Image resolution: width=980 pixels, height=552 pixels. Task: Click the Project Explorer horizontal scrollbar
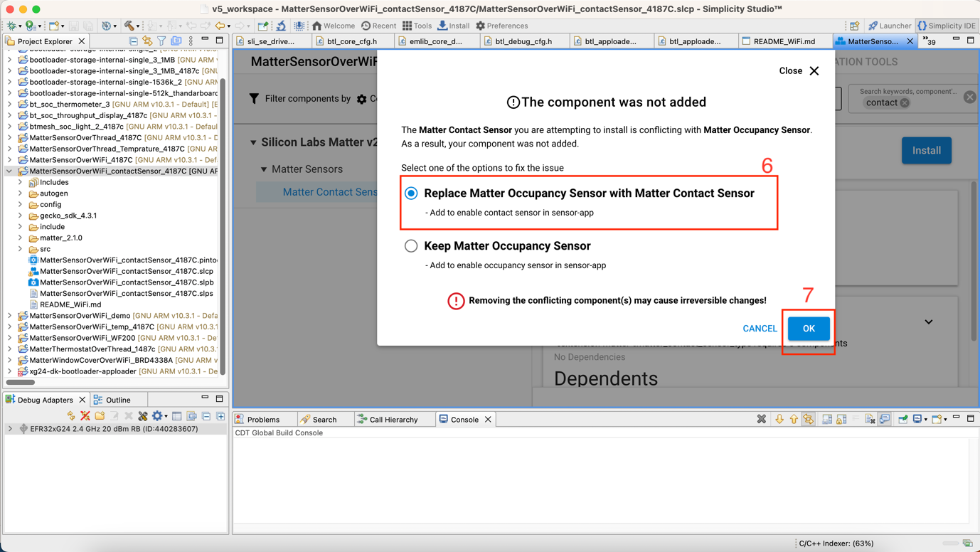[21, 382]
